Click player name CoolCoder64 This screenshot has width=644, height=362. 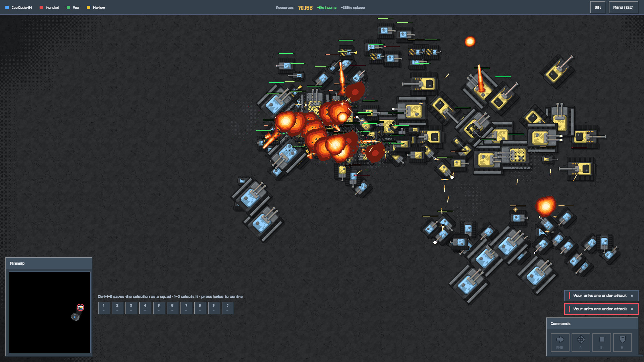coord(22,8)
